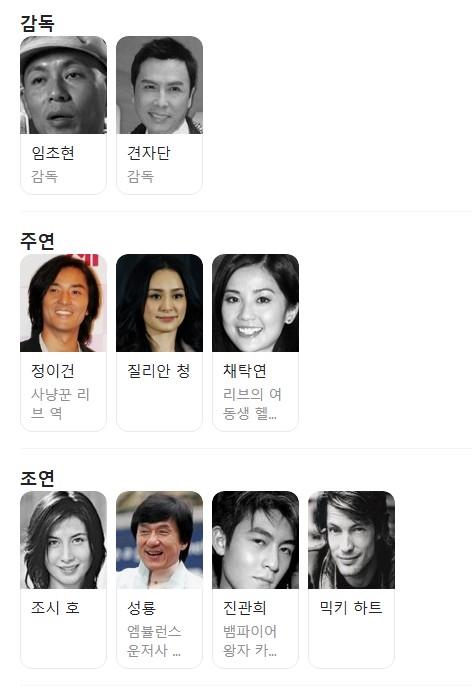Click the 채탁연 name text
The image size is (472, 686).
(245, 371)
